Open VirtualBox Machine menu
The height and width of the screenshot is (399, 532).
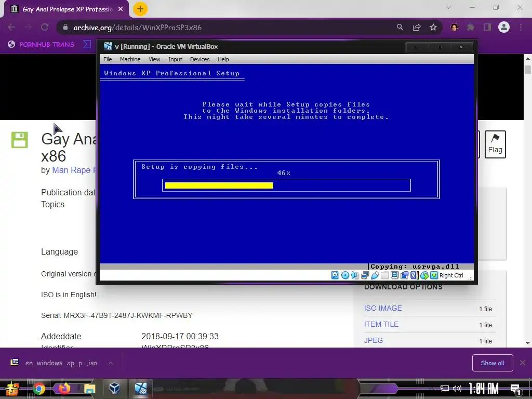pyautogui.click(x=130, y=59)
